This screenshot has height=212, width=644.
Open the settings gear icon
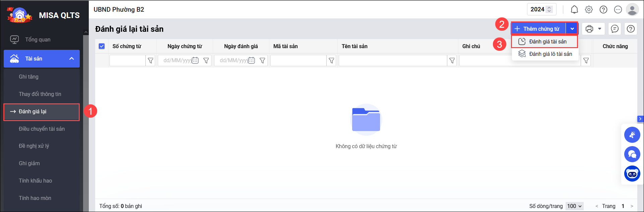(589, 9)
